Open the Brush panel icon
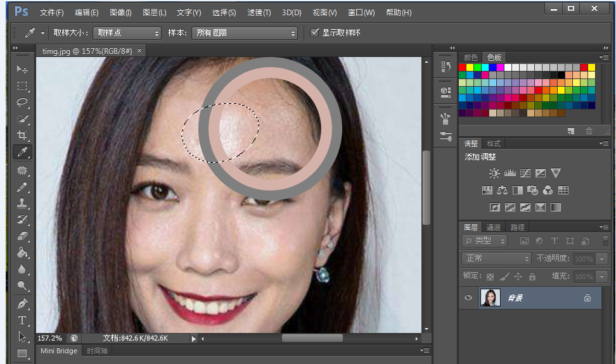This screenshot has width=616, height=364. (x=446, y=137)
